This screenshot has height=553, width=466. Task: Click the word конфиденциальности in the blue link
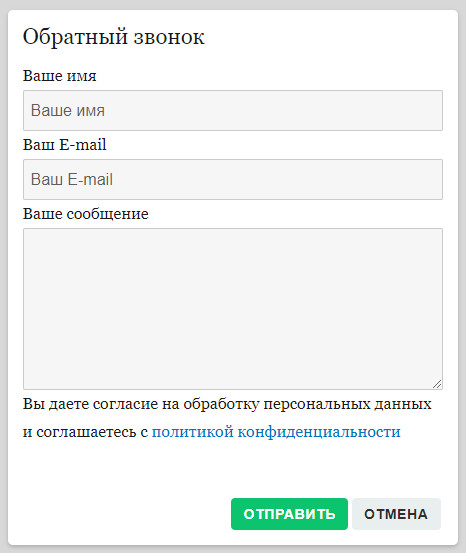point(319,432)
